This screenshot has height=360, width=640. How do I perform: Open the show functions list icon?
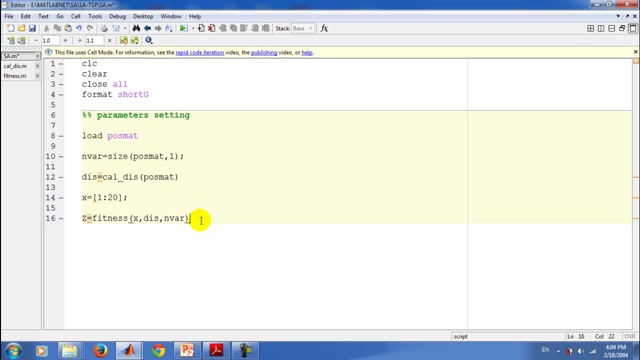coord(169,28)
